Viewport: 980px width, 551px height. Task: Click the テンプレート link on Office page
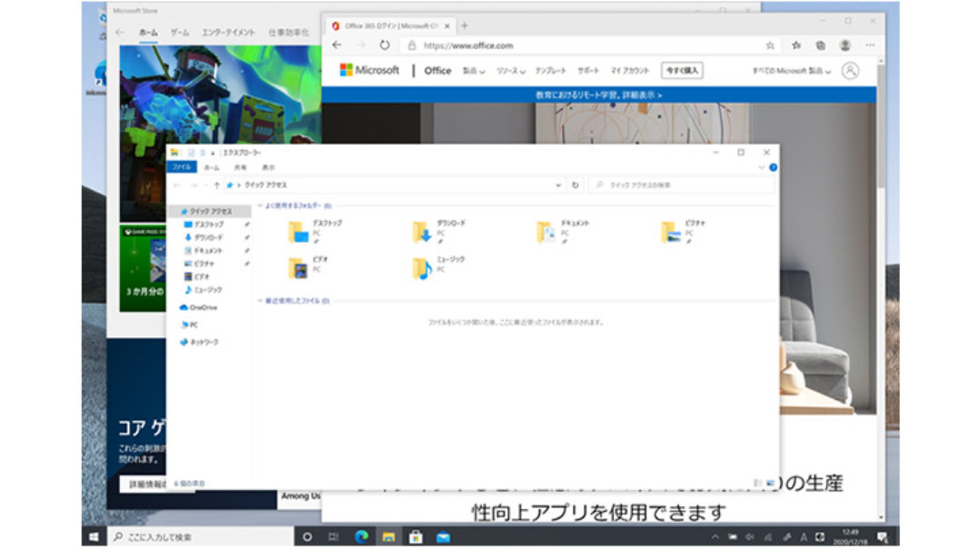point(551,71)
